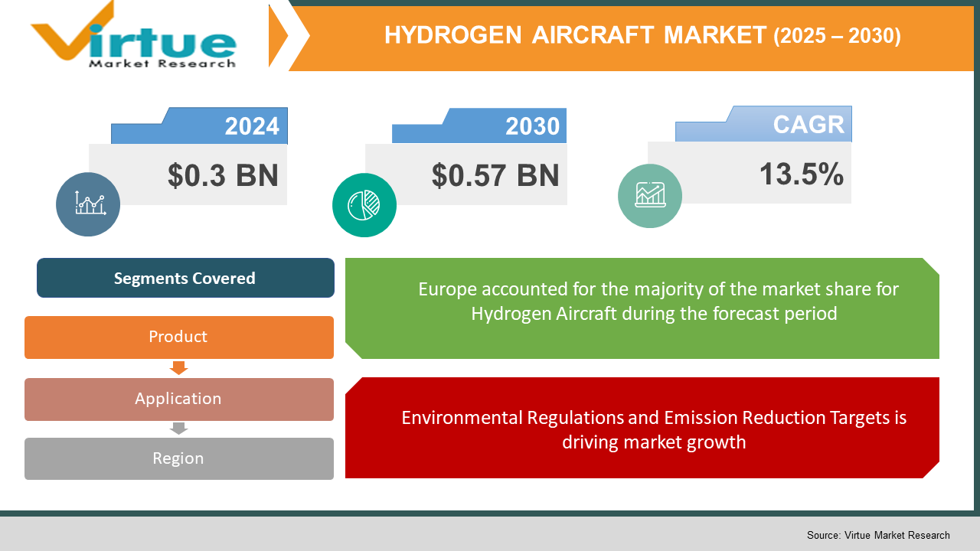The image size is (980, 551).
Task: Click the Source: Virtue Market Research link
Action: (878, 536)
